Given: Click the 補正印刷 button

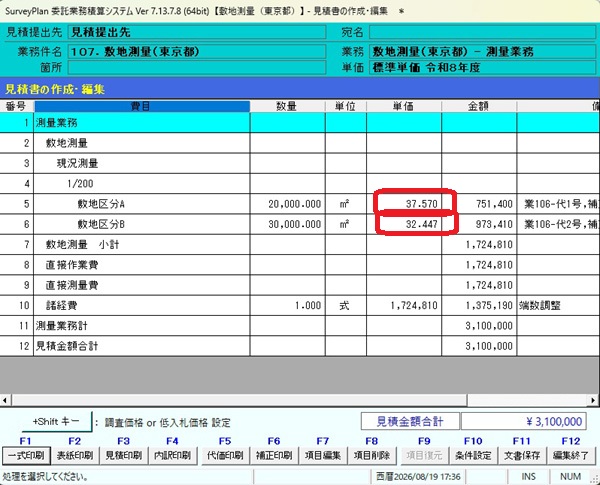Looking at the screenshot, I should pos(274,456).
